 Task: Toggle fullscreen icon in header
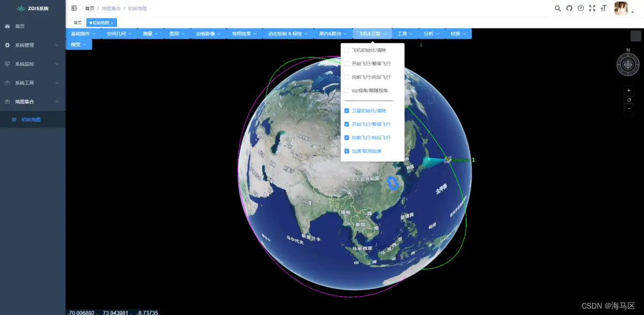(592, 8)
